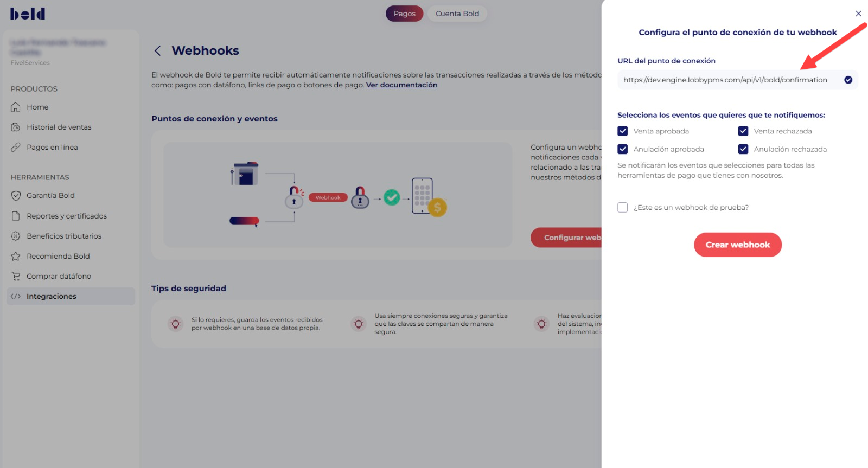Click the URL del punto de conexión field
The height and width of the screenshot is (468, 868).
pyautogui.click(x=727, y=80)
